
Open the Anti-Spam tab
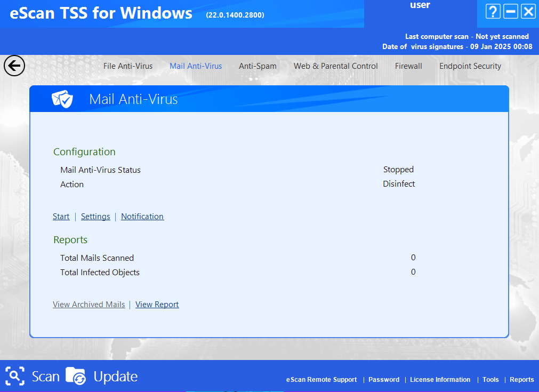pos(258,66)
